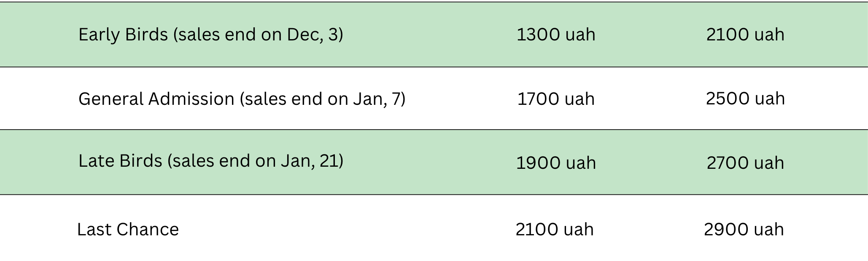Click the 2900 uah price
This screenshot has width=868, height=261.
click(744, 229)
